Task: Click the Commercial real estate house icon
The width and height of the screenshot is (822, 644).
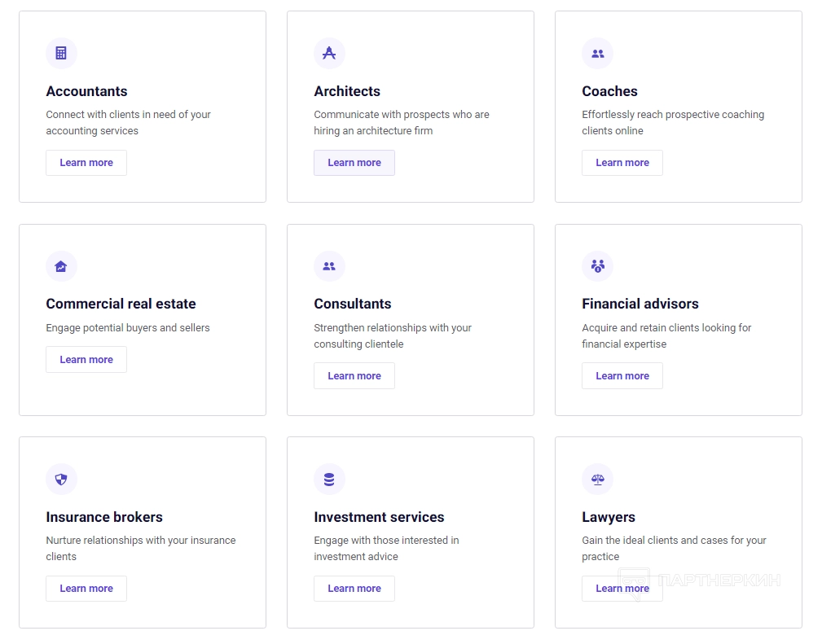Action: [x=61, y=266]
